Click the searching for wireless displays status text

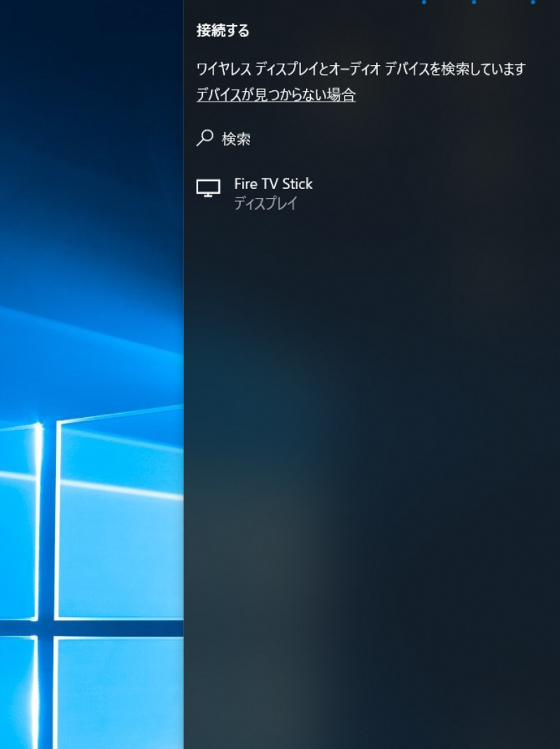[360, 69]
